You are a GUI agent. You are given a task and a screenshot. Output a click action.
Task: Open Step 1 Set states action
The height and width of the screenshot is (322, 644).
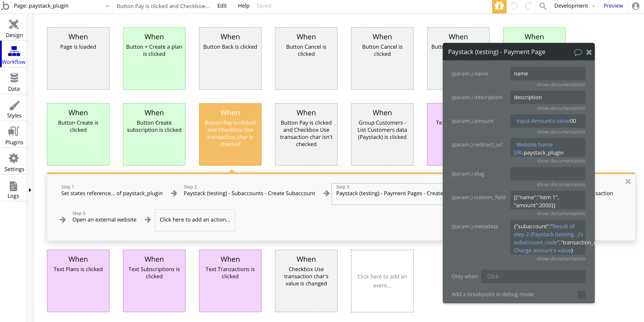[112, 190]
